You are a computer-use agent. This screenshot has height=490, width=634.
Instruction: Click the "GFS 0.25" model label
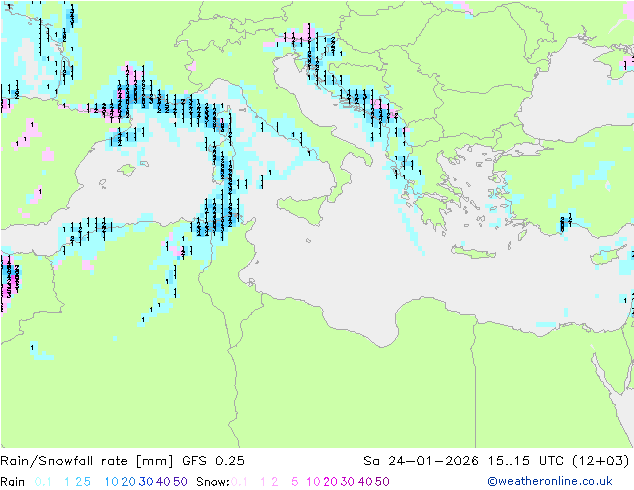213,461
